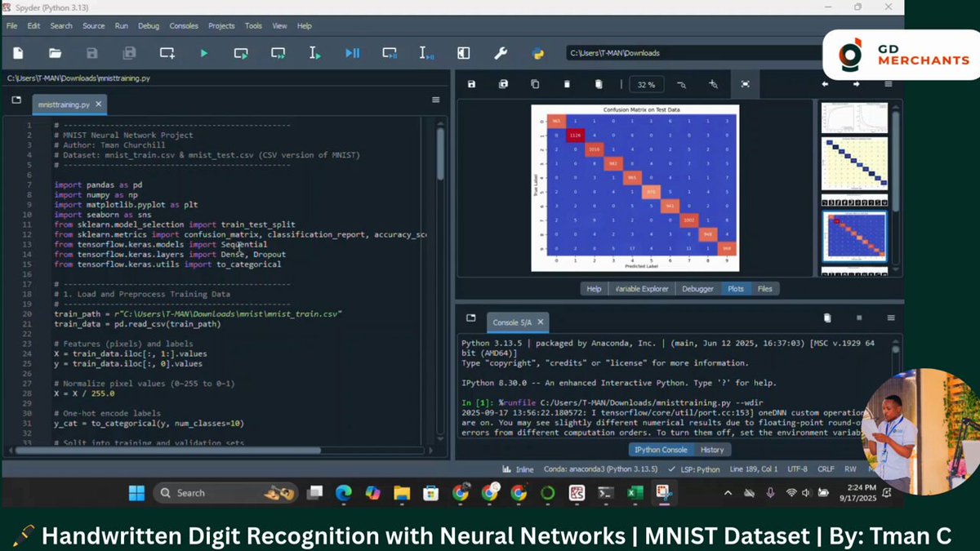Viewport: 980px width, 551px height.
Task: Open the new file icon in toolbar
Action: click(18, 53)
